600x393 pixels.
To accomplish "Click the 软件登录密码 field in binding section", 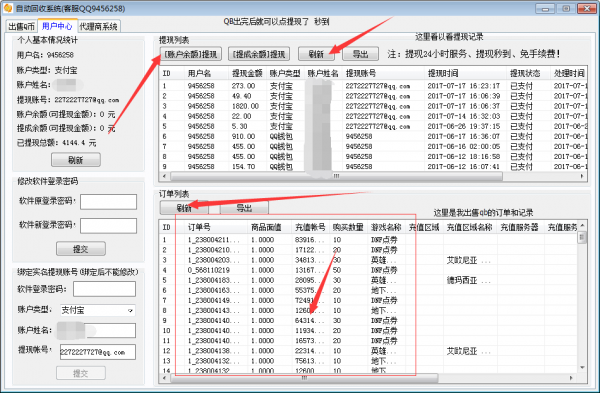I will (x=104, y=289).
